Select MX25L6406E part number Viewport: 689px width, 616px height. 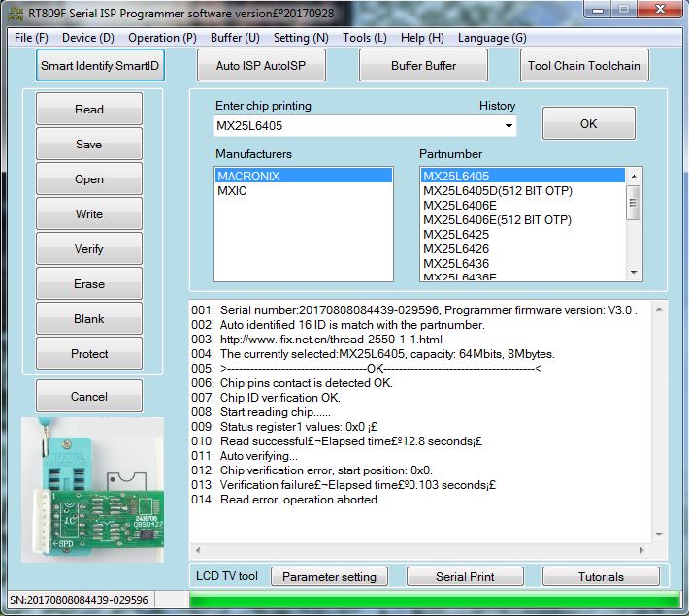pos(523,206)
